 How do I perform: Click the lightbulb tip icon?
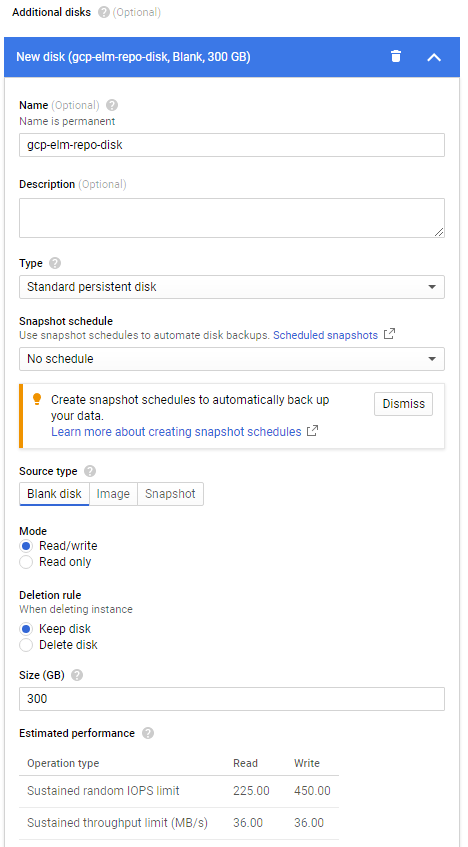37,399
